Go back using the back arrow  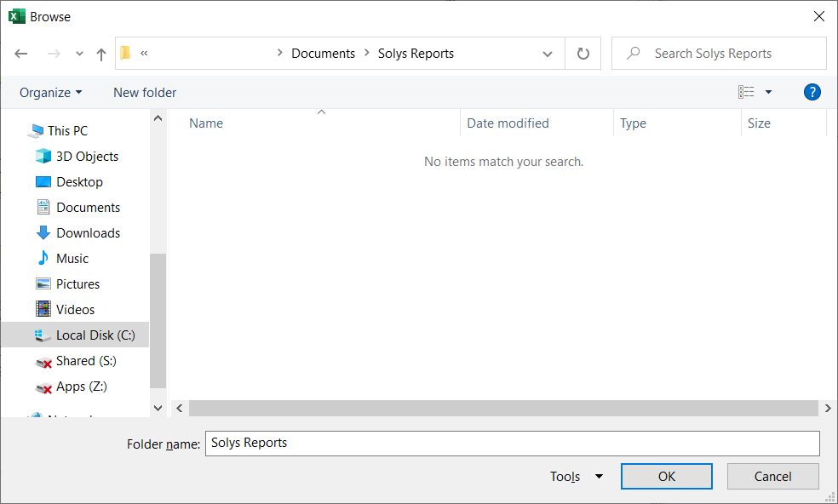coord(20,54)
